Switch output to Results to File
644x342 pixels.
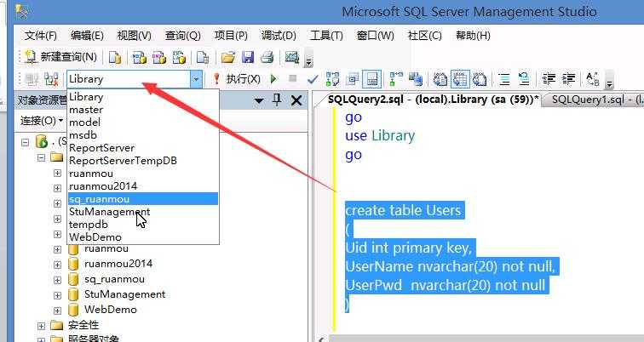click(x=480, y=79)
